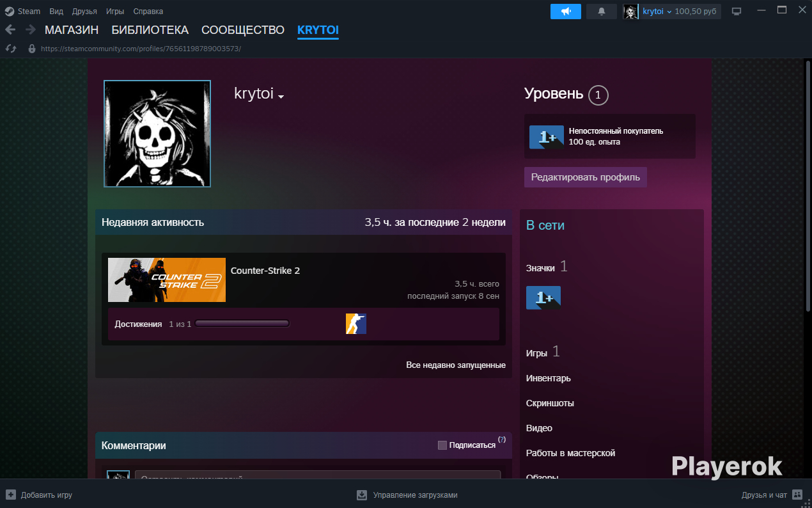Click Редактировать профиль button

point(586,177)
